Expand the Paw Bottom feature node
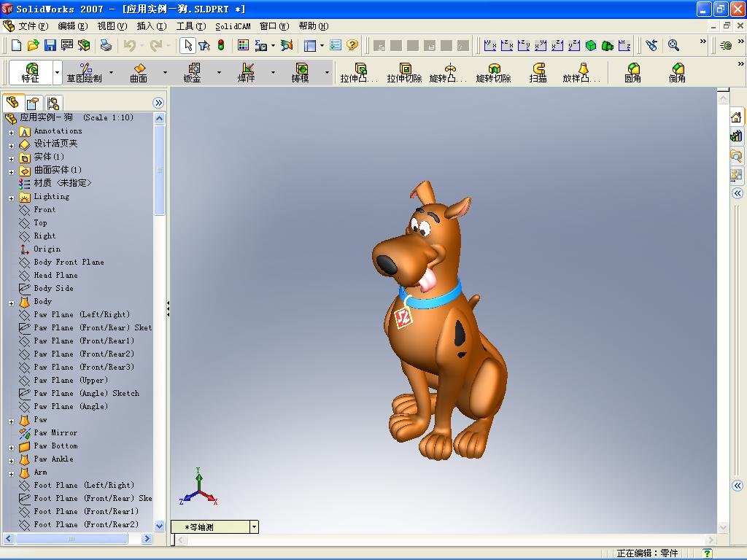747x560 pixels. pyautogui.click(x=12, y=448)
